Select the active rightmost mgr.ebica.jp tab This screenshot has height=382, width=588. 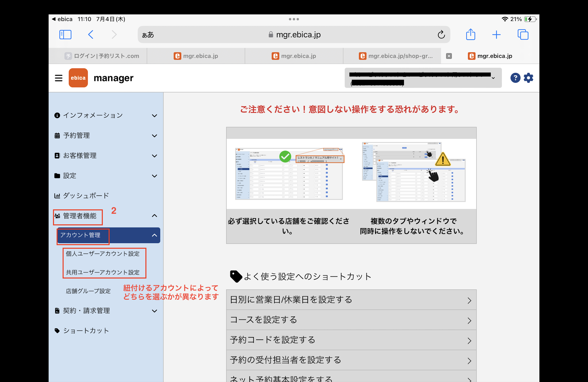click(x=490, y=56)
